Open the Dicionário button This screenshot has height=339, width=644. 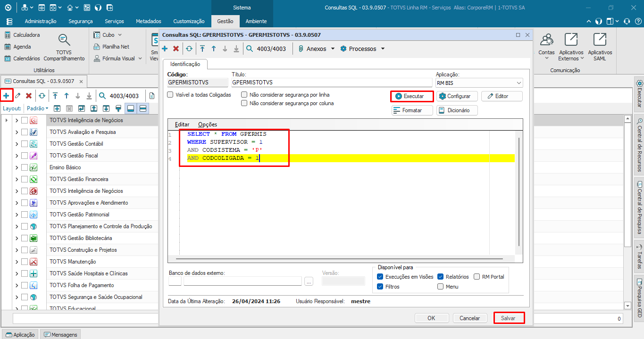point(457,110)
